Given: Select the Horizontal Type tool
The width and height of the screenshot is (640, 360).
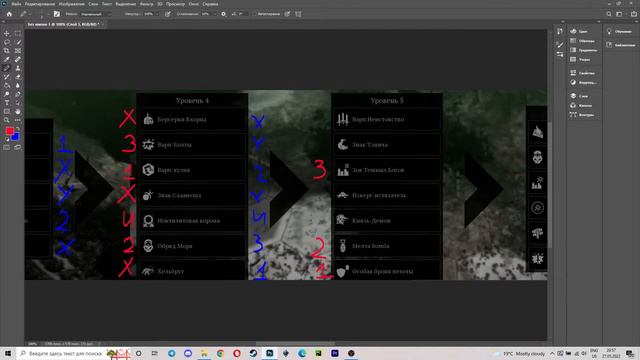Looking at the screenshot, I should click(7, 103).
